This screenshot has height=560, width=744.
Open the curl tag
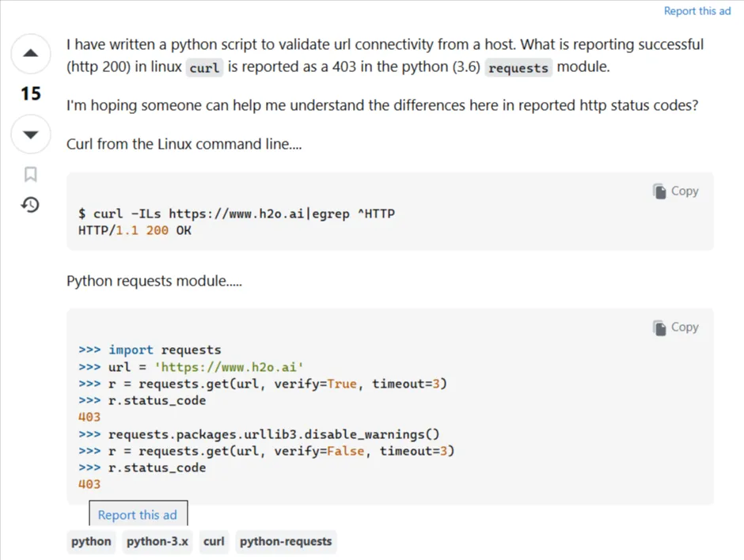pos(214,542)
